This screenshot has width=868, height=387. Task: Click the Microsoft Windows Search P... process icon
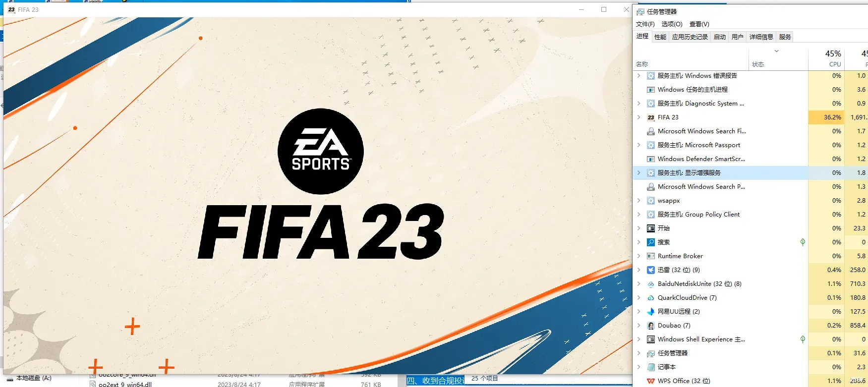(651, 187)
